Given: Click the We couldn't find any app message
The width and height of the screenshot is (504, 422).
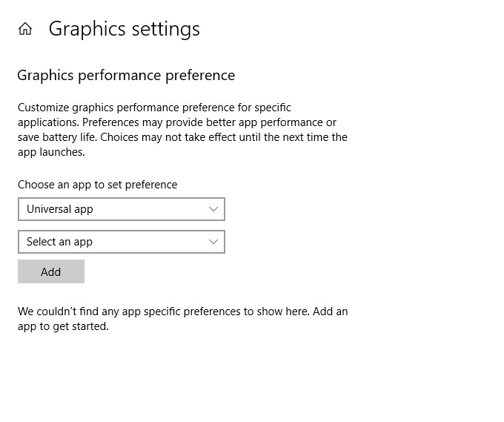Looking at the screenshot, I should click(x=182, y=319).
